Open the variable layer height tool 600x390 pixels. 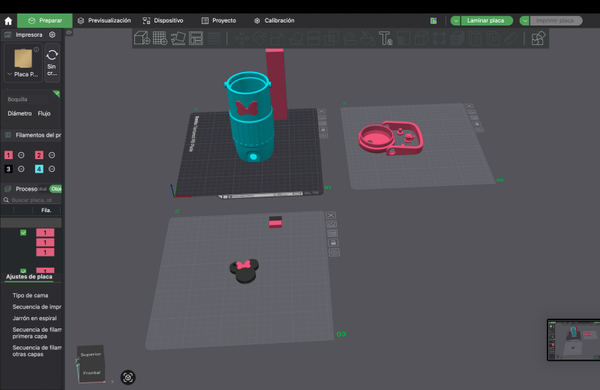point(214,38)
